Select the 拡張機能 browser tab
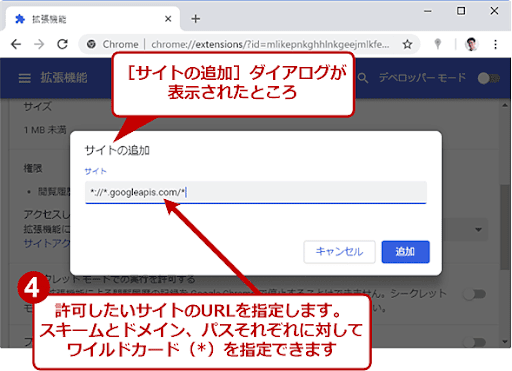The height and width of the screenshot is (371, 512). (x=93, y=19)
